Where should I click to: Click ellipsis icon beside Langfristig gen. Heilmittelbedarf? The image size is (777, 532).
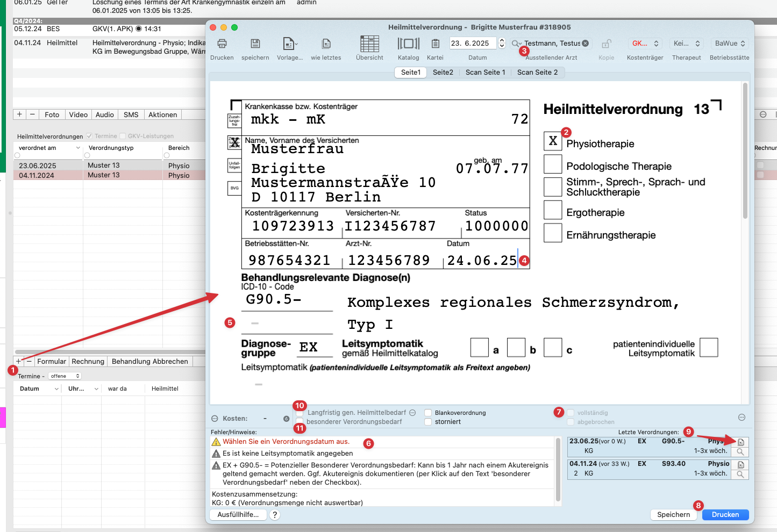(412, 413)
